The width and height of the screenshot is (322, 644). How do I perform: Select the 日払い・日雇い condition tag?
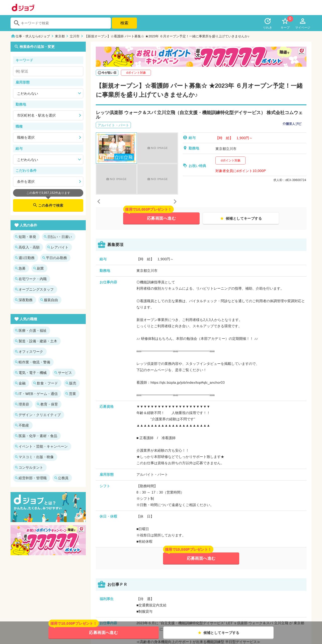(59, 237)
